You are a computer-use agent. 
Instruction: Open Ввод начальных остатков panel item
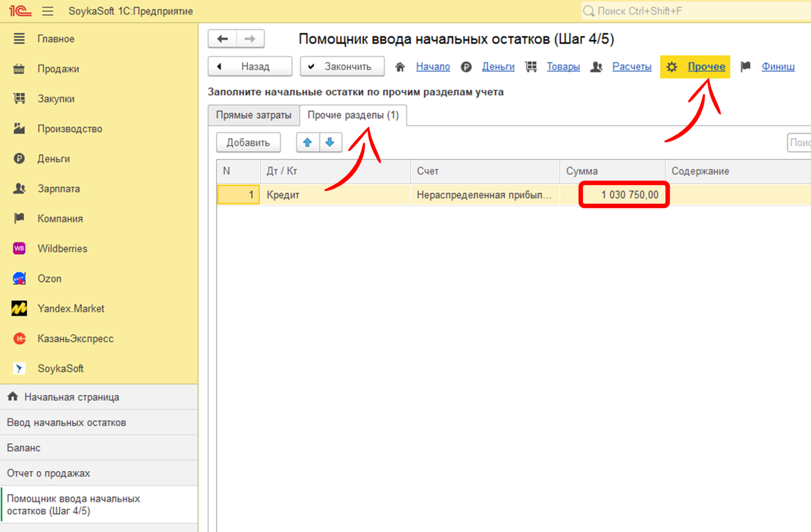pos(99,423)
